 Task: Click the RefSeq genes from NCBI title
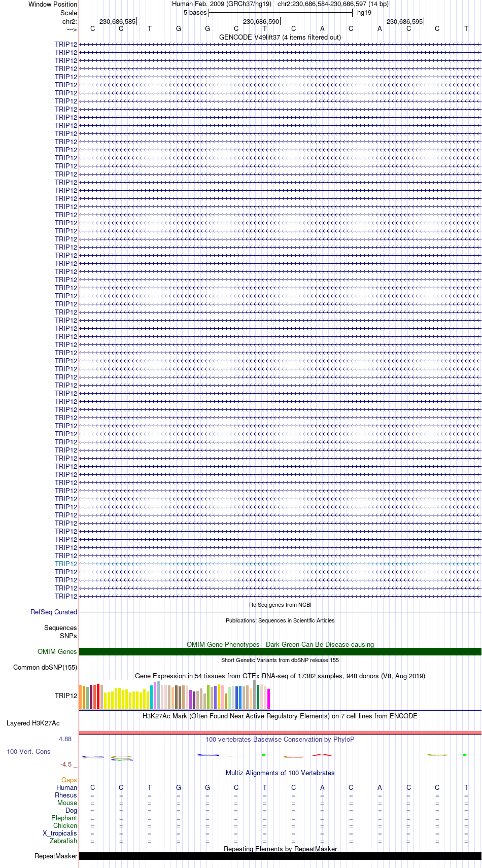coord(280,605)
